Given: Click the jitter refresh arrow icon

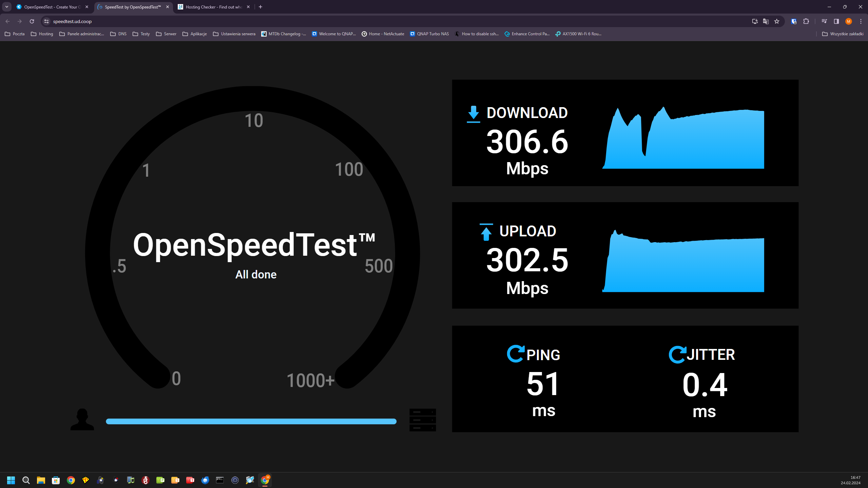Looking at the screenshot, I should (x=677, y=354).
